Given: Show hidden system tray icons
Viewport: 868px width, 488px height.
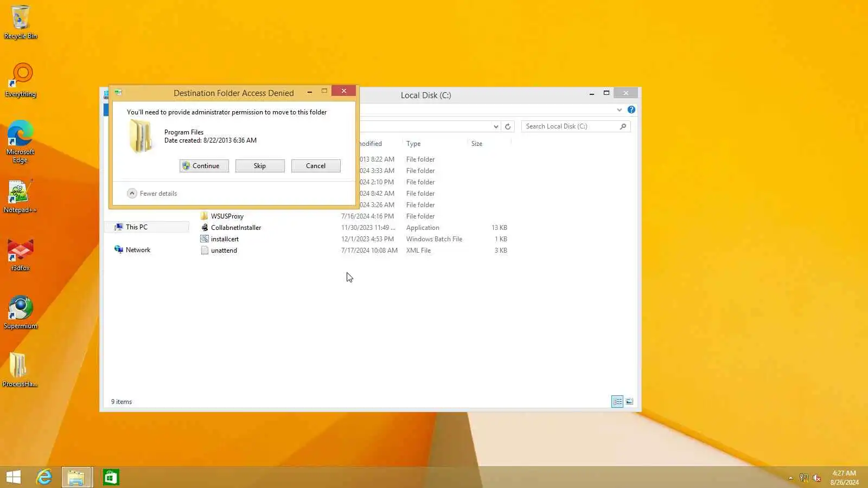Looking at the screenshot, I should (790, 478).
